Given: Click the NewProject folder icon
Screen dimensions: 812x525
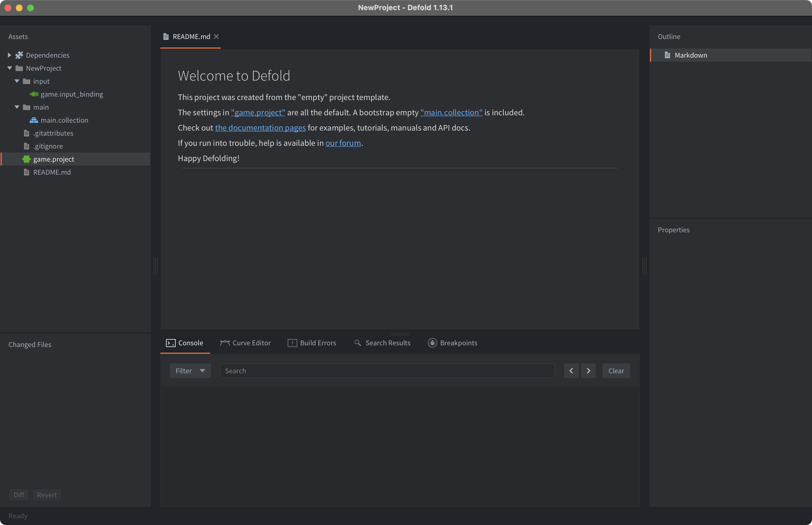Looking at the screenshot, I should pyautogui.click(x=19, y=68).
